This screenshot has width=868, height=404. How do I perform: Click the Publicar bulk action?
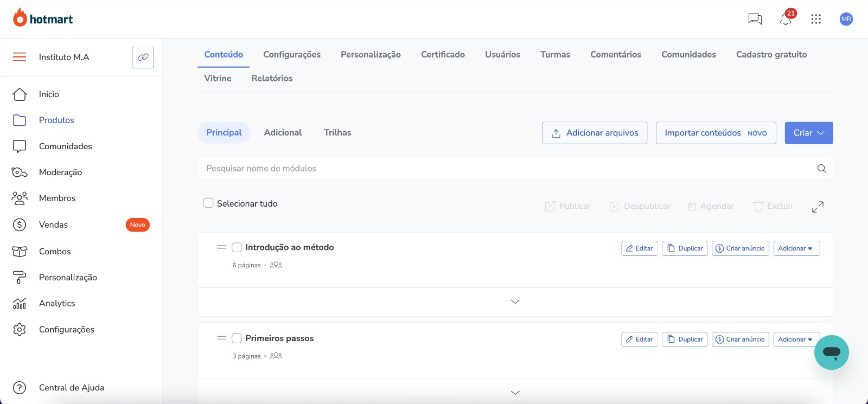pyautogui.click(x=568, y=206)
